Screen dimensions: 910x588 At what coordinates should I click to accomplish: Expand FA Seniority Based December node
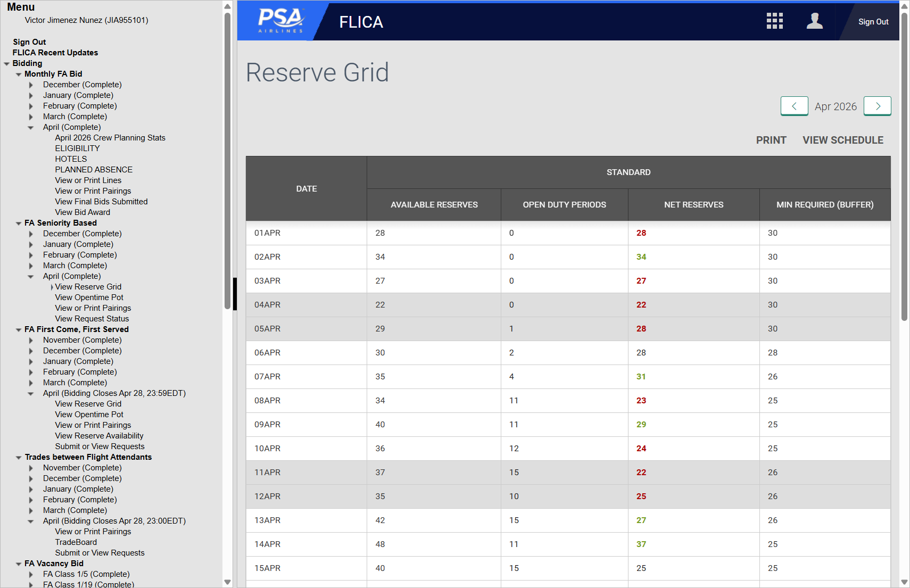click(x=31, y=234)
